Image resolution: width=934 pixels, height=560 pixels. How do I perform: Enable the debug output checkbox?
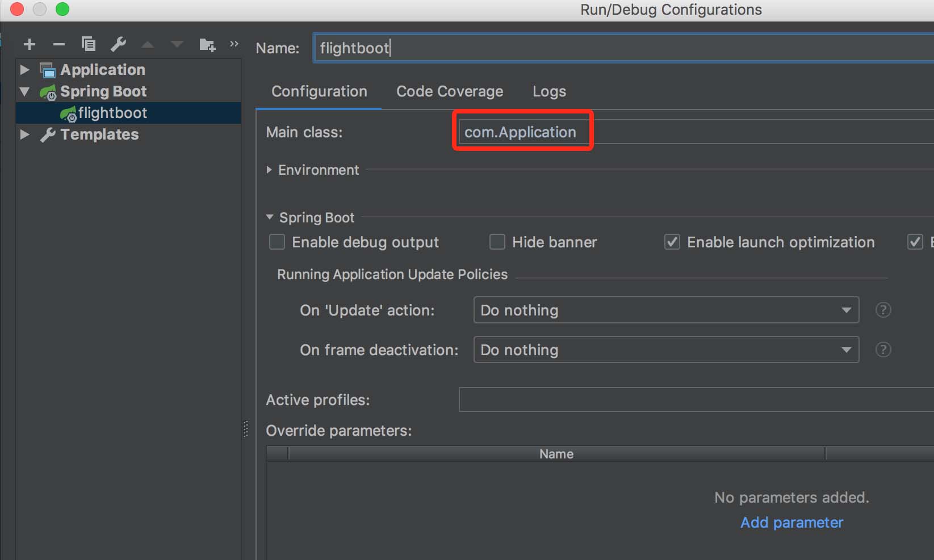pyautogui.click(x=277, y=242)
